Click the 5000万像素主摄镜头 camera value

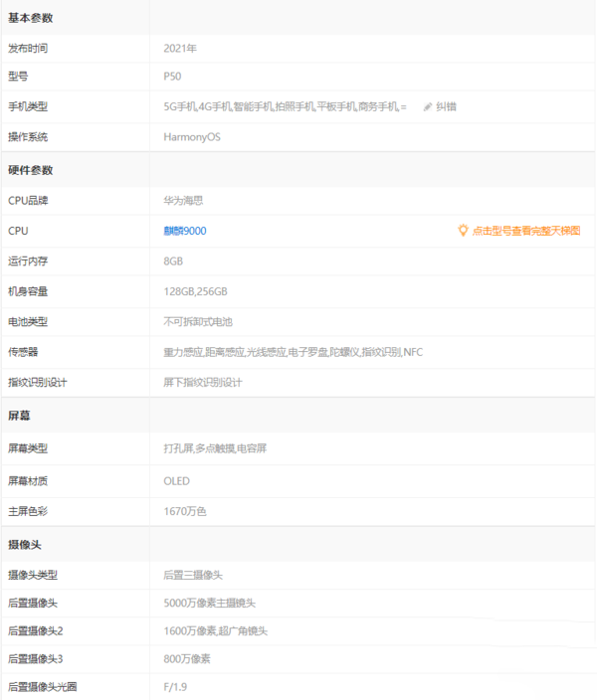(x=210, y=603)
